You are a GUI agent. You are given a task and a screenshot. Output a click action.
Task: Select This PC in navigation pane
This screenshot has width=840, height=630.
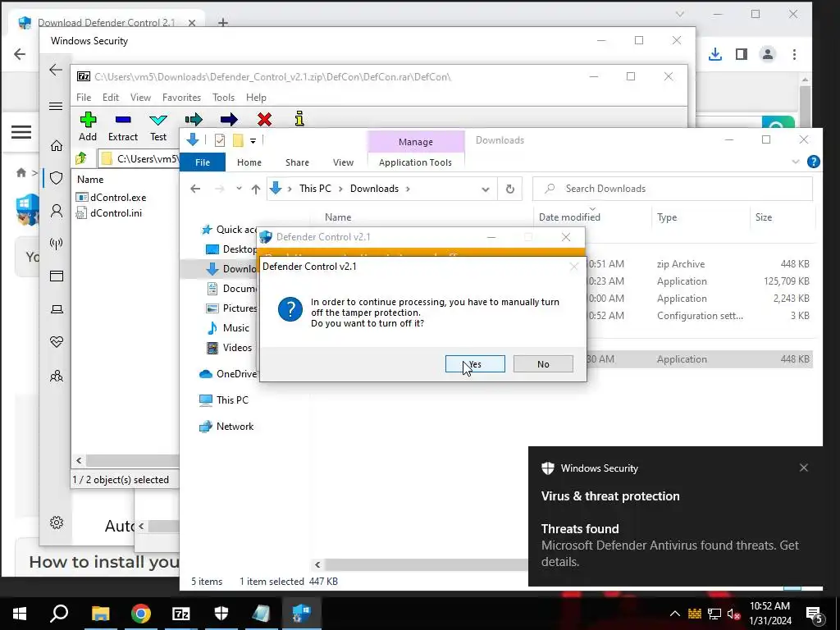(224, 399)
